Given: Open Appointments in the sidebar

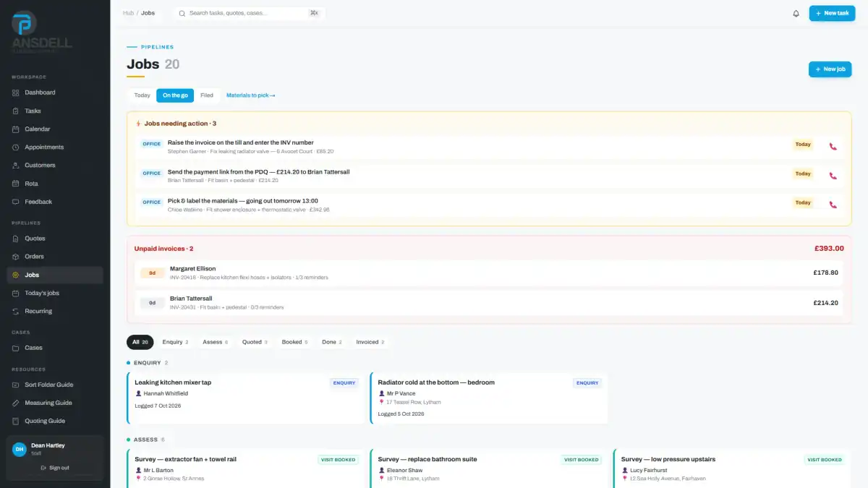Looking at the screenshot, I should [x=55, y=147].
